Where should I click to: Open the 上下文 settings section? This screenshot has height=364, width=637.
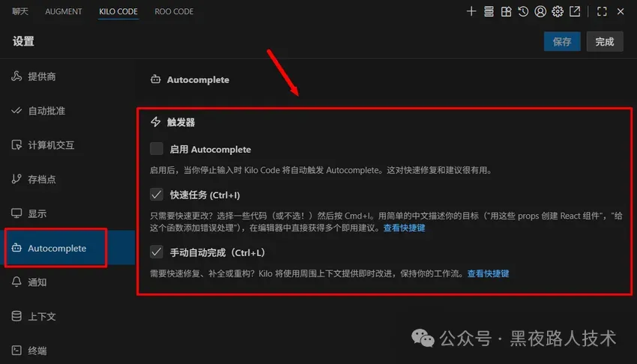[67, 316]
